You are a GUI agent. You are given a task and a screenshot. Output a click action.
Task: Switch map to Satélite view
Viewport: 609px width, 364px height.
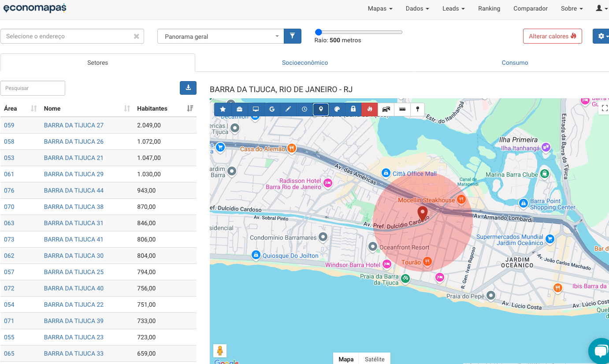coord(374,359)
